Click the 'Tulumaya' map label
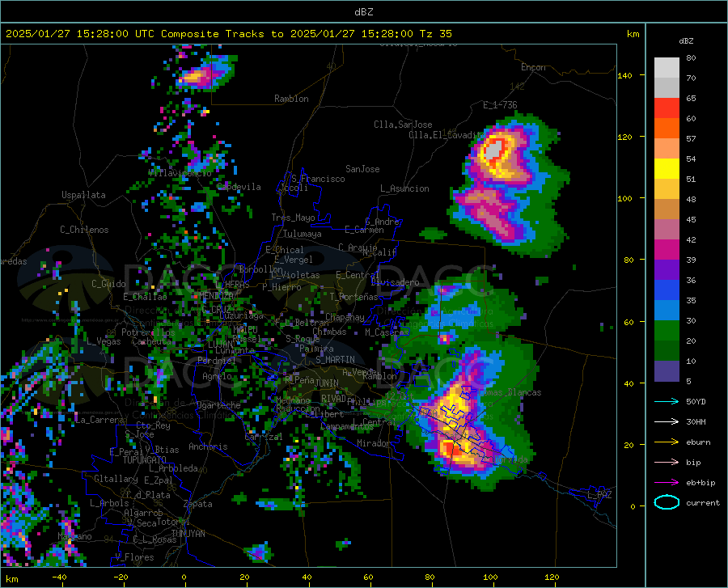 coord(302,234)
